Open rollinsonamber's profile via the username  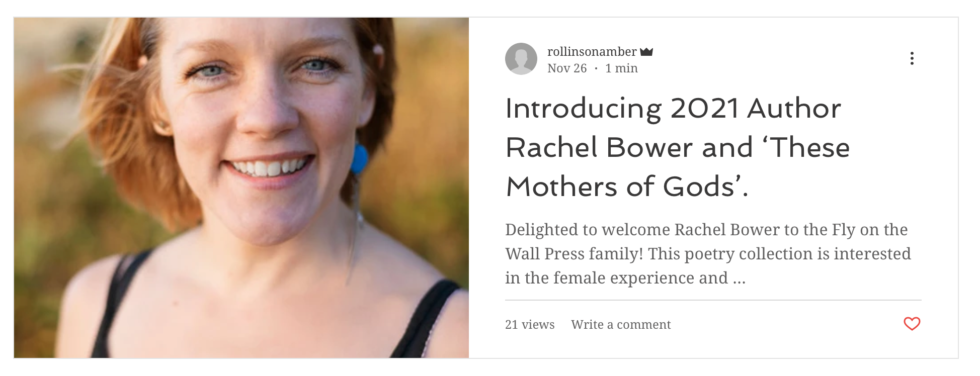[x=592, y=52]
